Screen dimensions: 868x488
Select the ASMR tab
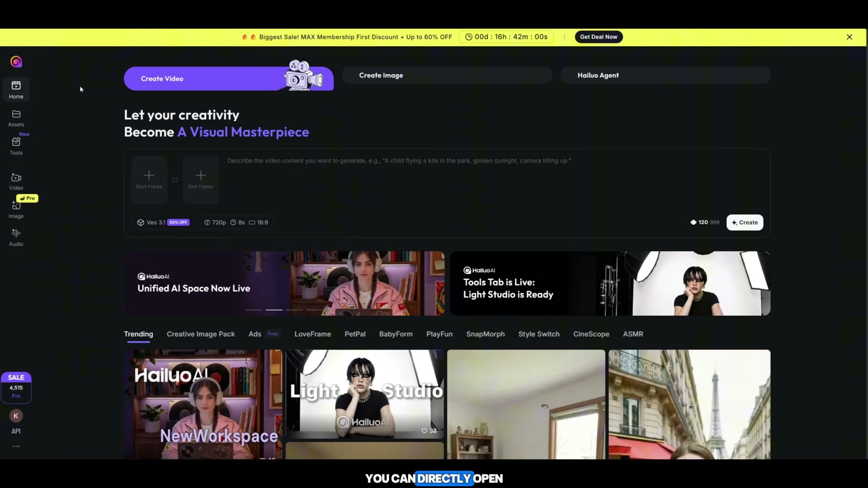point(633,334)
